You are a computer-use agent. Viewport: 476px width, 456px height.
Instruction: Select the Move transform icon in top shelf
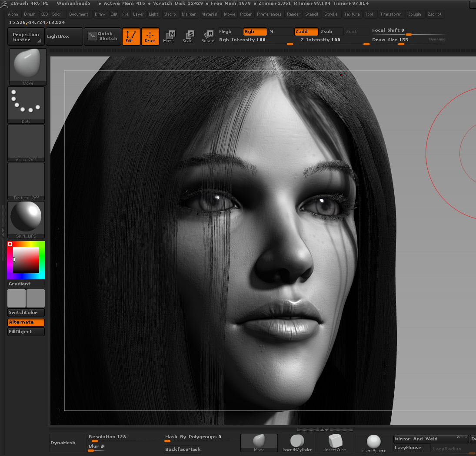pos(169,36)
